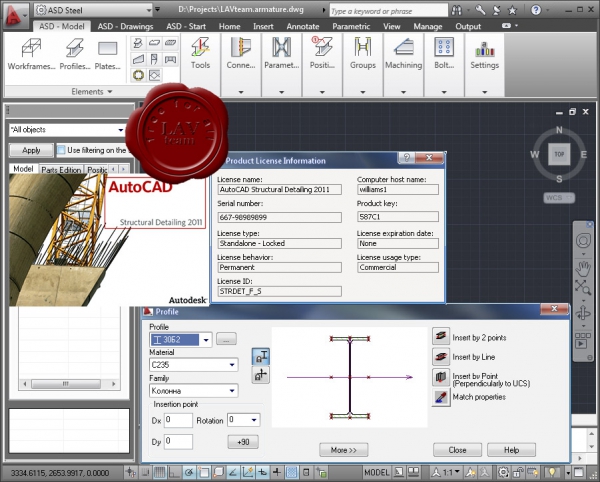Click the More >> button
600x482 pixels.
click(x=344, y=450)
